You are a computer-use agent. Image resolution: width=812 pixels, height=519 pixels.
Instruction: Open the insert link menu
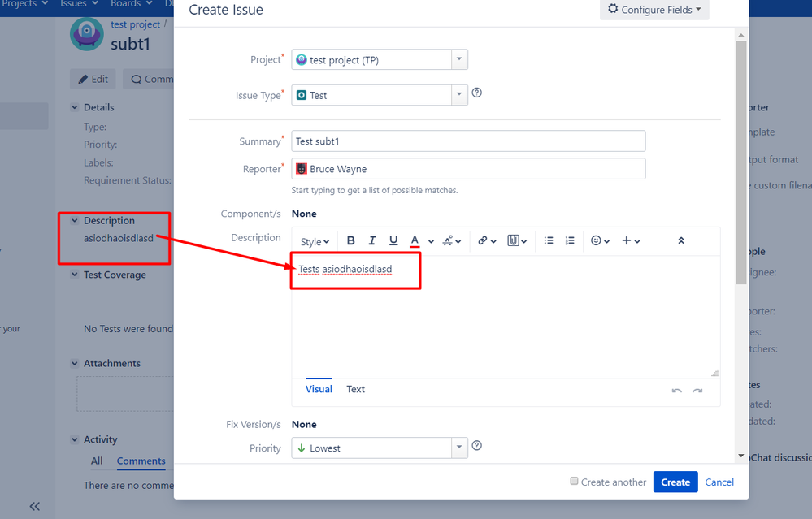pos(487,240)
